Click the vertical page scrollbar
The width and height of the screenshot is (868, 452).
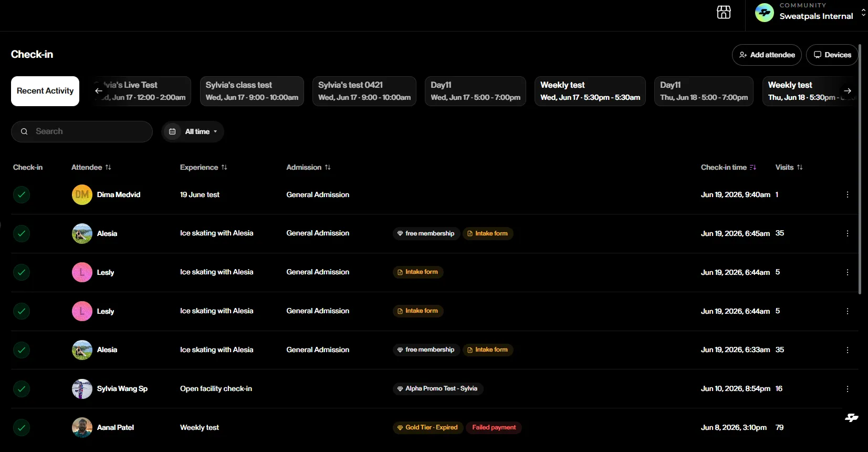860,169
